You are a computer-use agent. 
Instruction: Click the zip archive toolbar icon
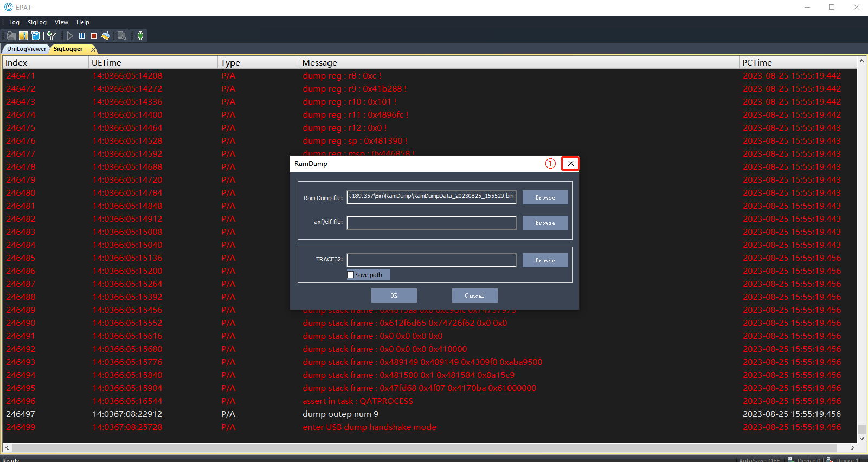23,36
